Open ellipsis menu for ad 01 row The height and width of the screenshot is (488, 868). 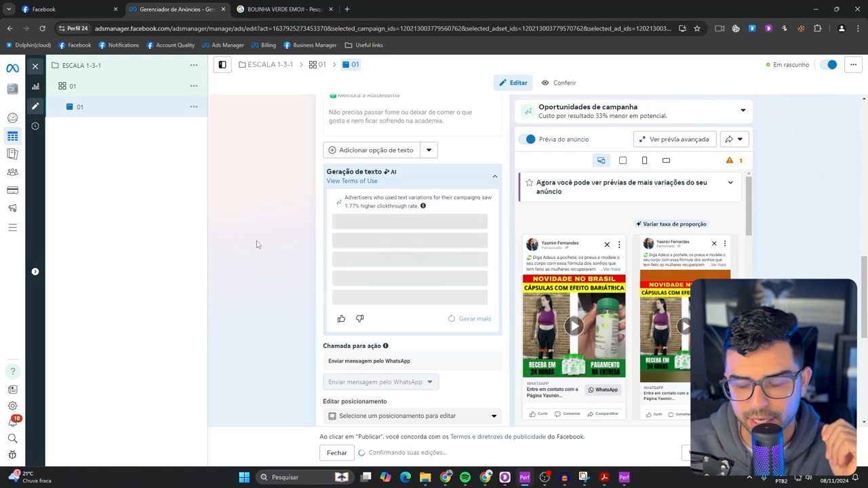pos(194,106)
